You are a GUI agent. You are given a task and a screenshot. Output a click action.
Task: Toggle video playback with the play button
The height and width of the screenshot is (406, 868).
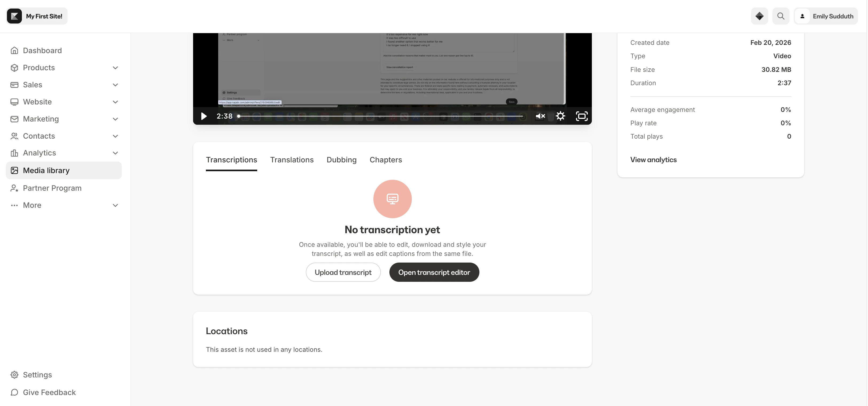[204, 116]
